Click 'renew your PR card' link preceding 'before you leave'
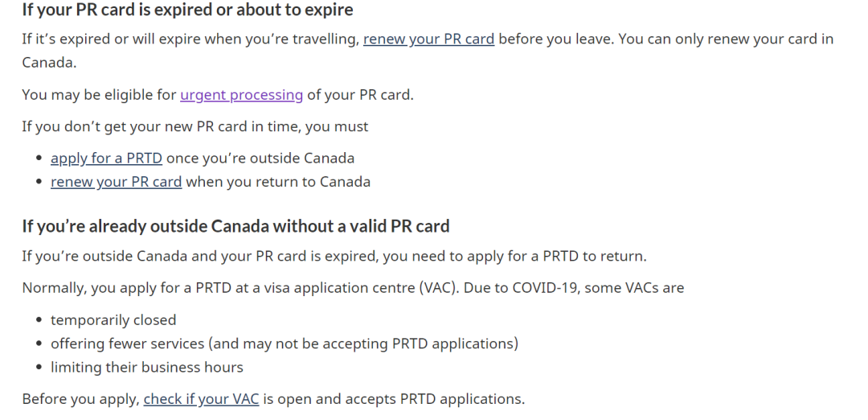The height and width of the screenshot is (420, 868). click(x=428, y=39)
